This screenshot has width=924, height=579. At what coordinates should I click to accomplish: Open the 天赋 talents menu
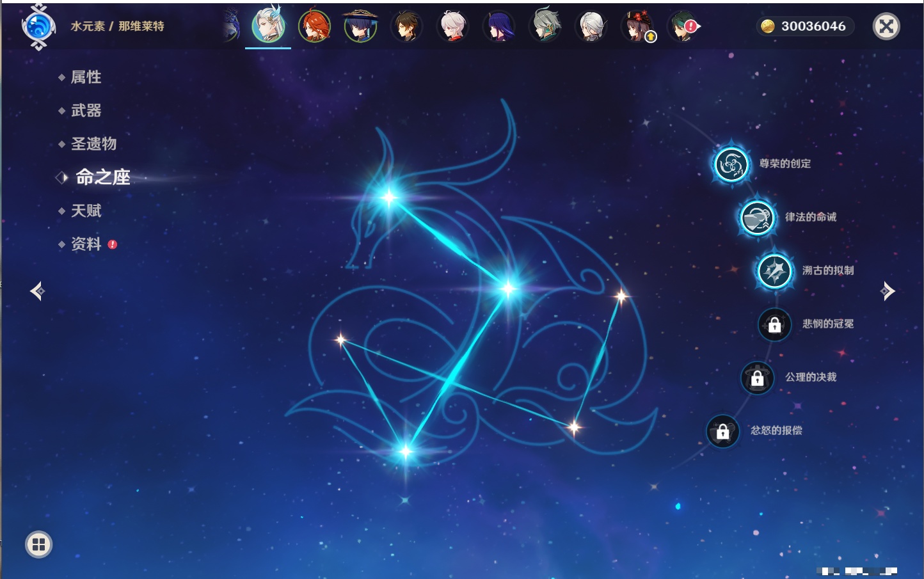pyautogui.click(x=86, y=210)
